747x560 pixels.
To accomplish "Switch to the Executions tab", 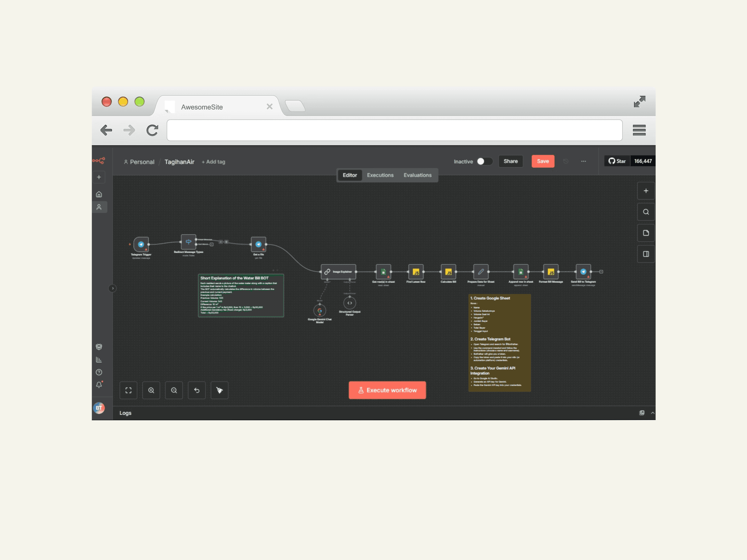I will (x=380, y=175).
